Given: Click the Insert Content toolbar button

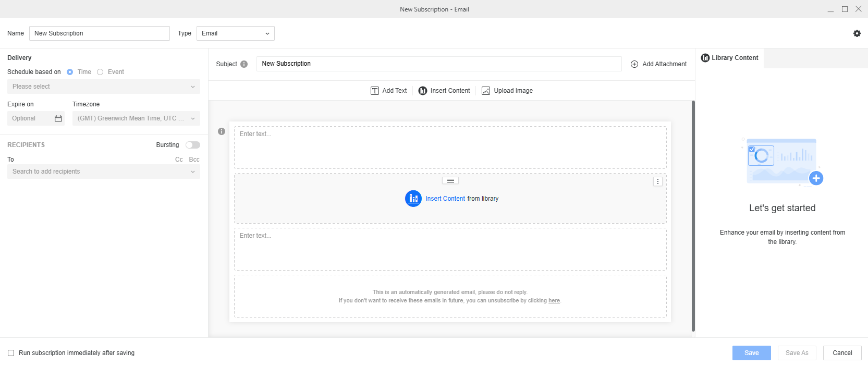Looking at the screenshot, I should pyautogui.click(x=444, y=91).
